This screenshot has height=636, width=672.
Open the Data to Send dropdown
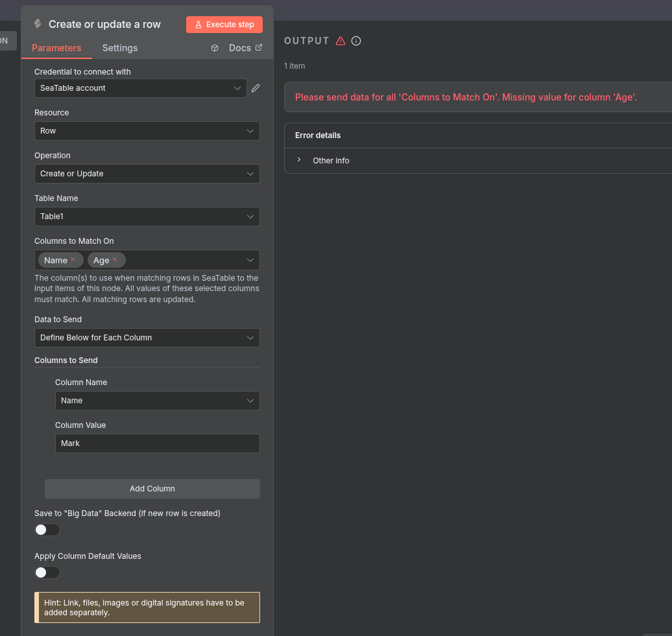point(147,338)
